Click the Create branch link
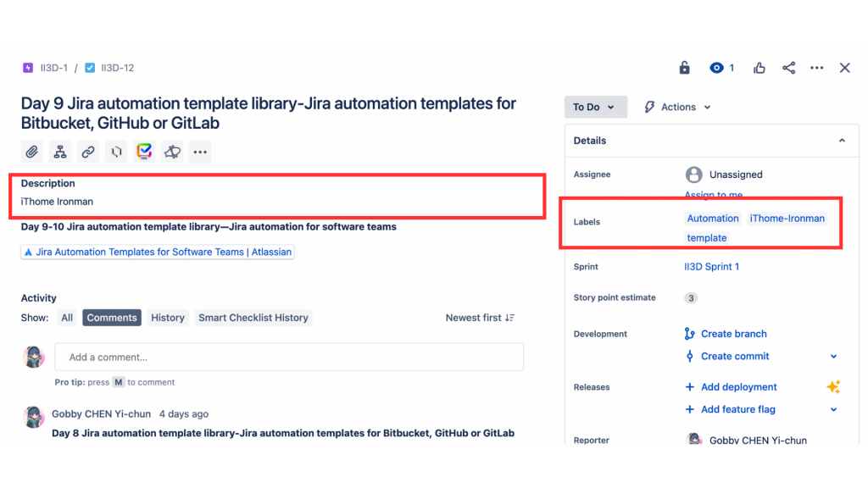Screen dimensions: 868x488 (x=733, y=334)
